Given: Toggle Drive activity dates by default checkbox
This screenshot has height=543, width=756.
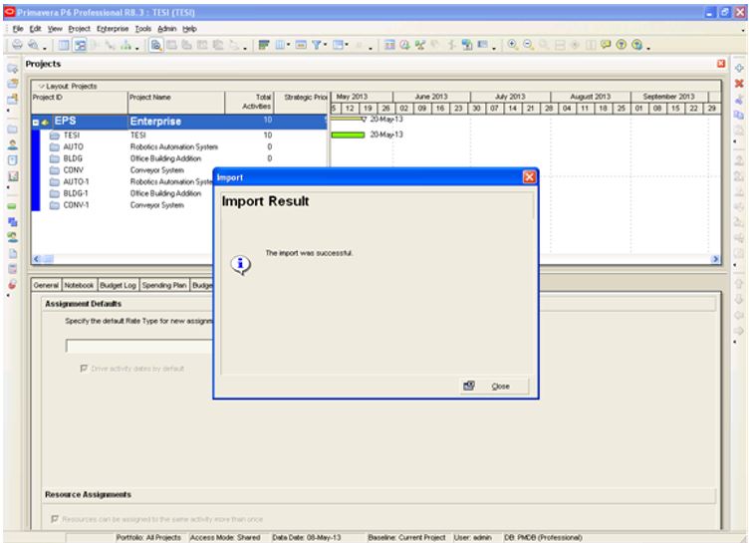Looking at the screenshot, I should click(x=84, y=368).
